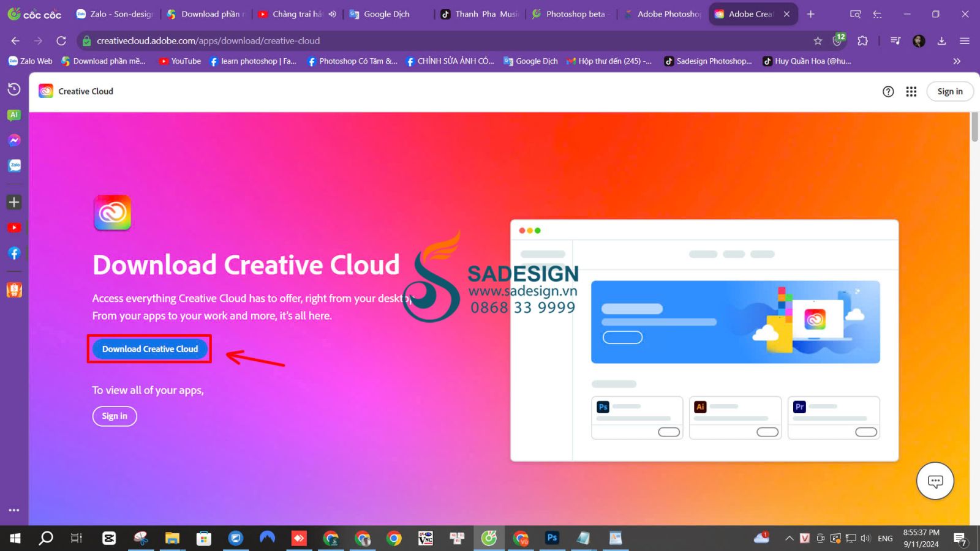980x551 pixels.
Task: Open the tab search icon
Action: pos(856,14)
